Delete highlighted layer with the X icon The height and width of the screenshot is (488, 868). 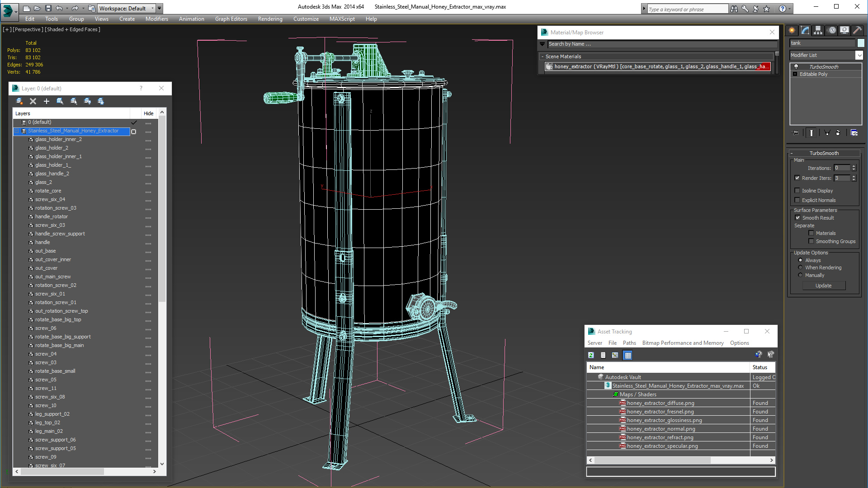33,101
